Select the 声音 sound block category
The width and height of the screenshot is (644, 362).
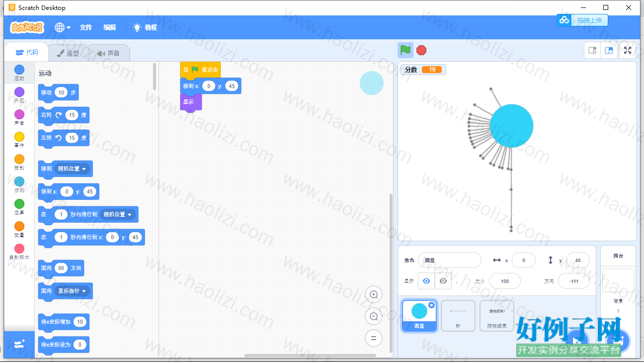point(19,117)
